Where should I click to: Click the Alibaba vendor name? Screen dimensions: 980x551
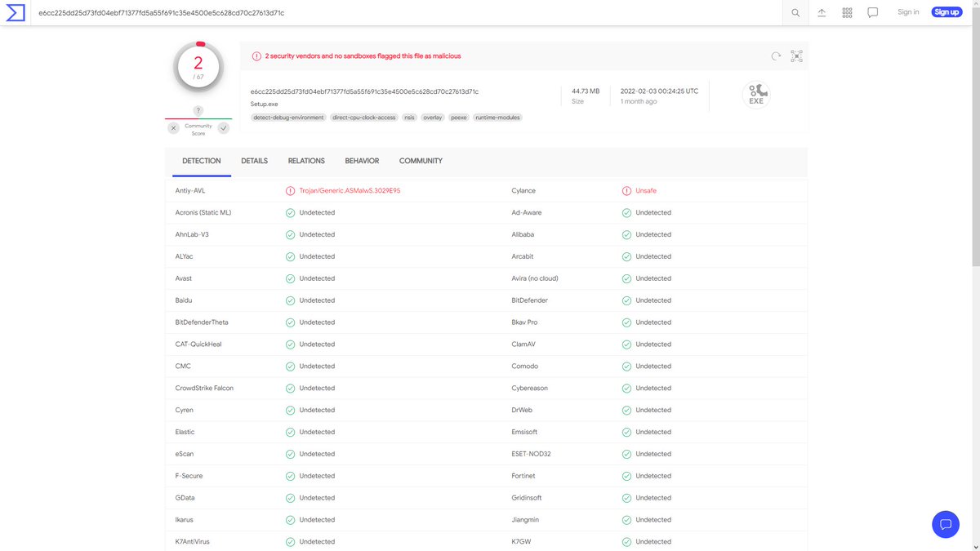tap(523, 234)
